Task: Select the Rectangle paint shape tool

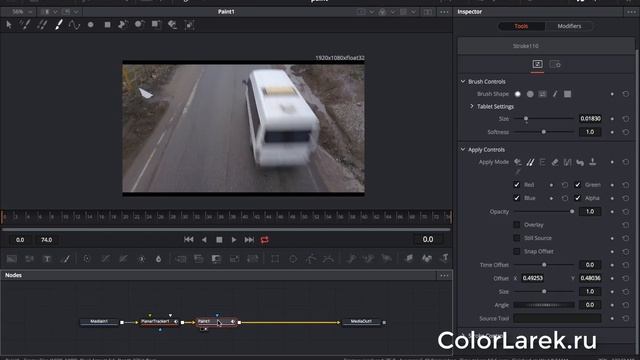Action: pos(107,25)
